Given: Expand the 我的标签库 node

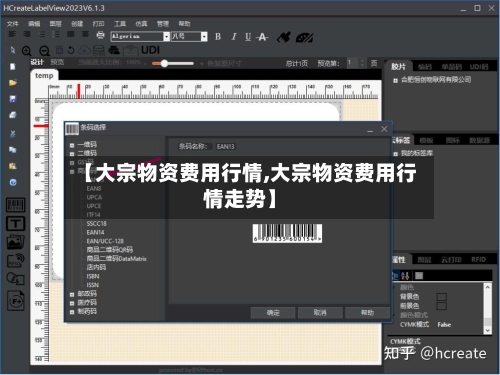Looking at the screenshot, I should pyautogui.click(x=395, y=154).
